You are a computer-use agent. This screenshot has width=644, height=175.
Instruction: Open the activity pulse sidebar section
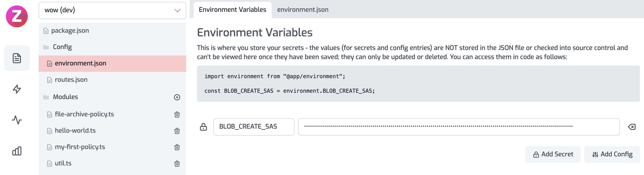[x=17, y=120]
